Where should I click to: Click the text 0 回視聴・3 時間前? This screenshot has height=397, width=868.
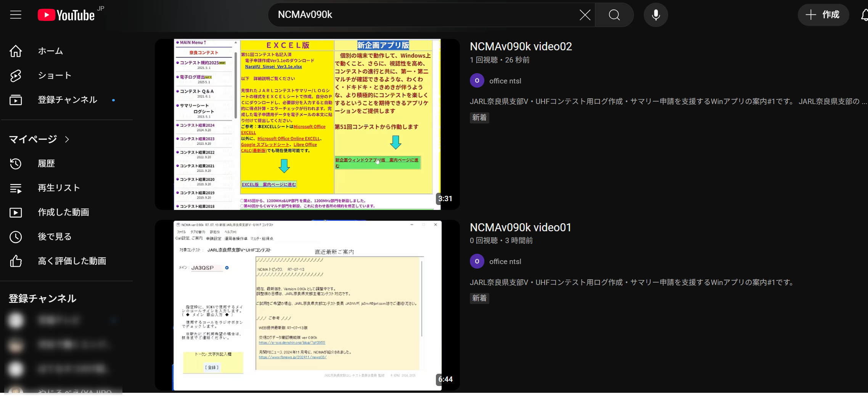click(501, 240)
